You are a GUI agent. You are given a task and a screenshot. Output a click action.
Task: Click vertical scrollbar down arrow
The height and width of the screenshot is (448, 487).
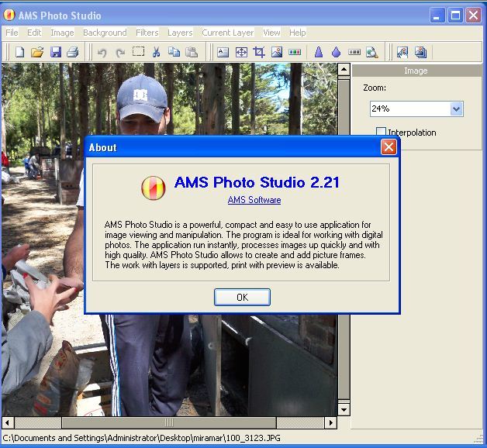coord(344,409)
